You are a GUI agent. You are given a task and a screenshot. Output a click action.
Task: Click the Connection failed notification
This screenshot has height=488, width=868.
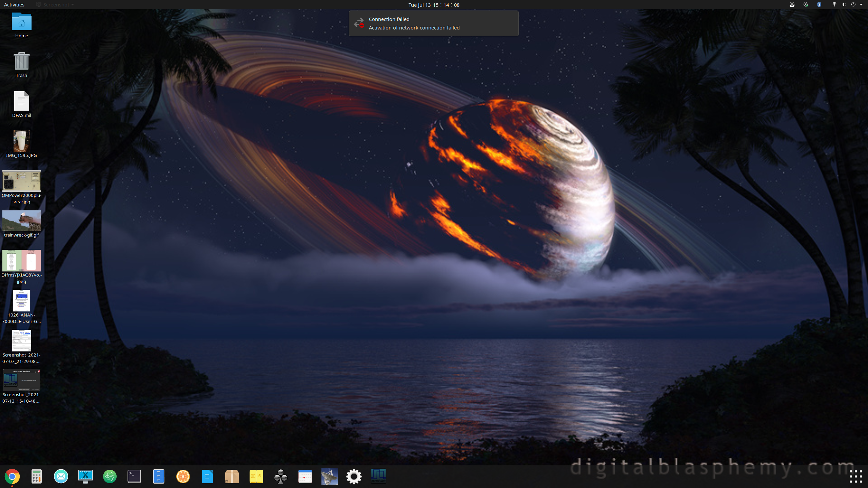coord(434,23)
